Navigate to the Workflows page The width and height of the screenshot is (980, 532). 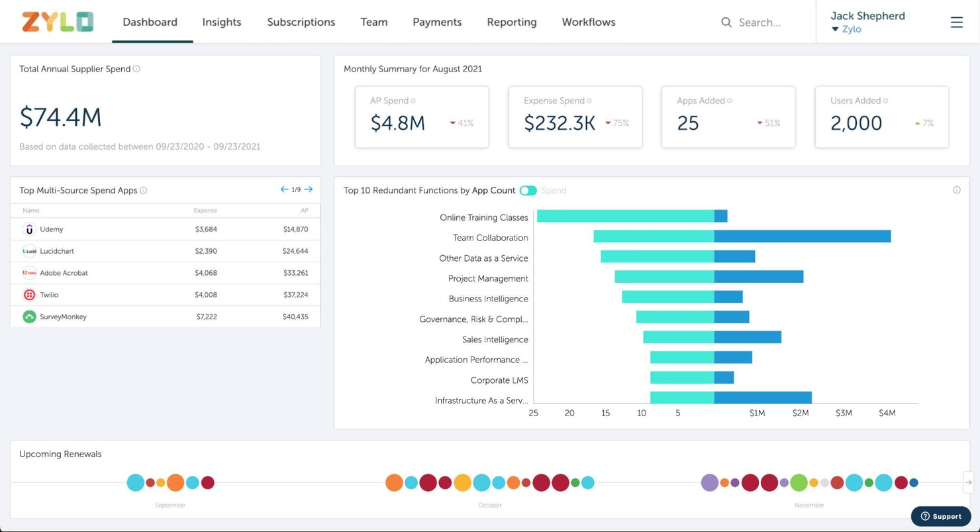pyautogui.click(x=588, y=22)
